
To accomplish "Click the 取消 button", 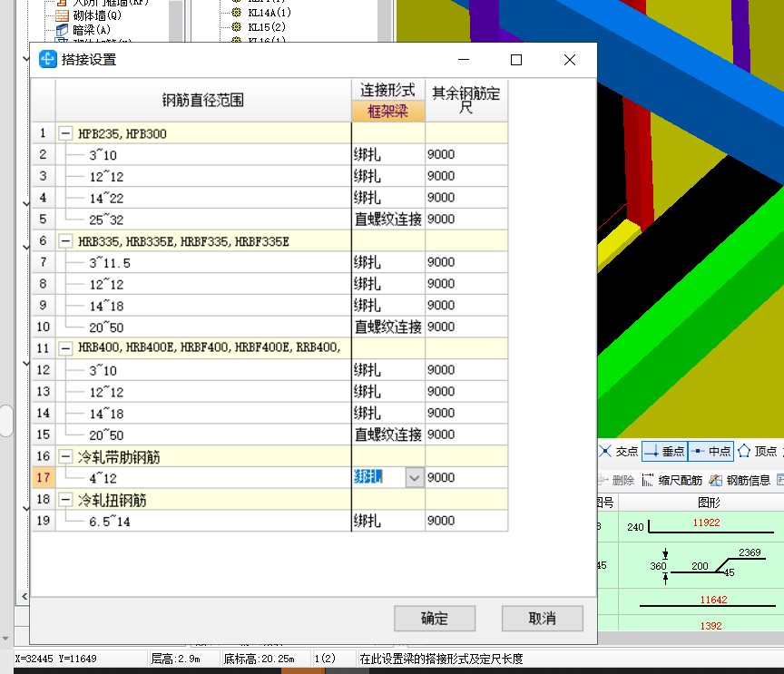I will pyautogui.click(x=543, y=619).
